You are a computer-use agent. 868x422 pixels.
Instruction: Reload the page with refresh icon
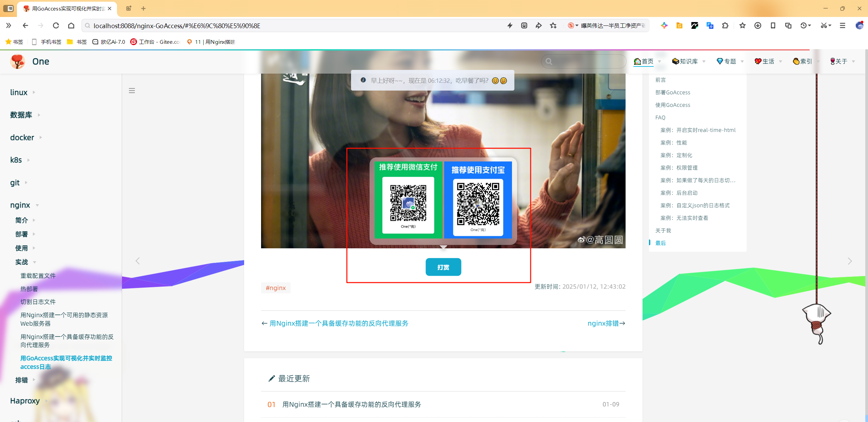[x=56, y=25]
